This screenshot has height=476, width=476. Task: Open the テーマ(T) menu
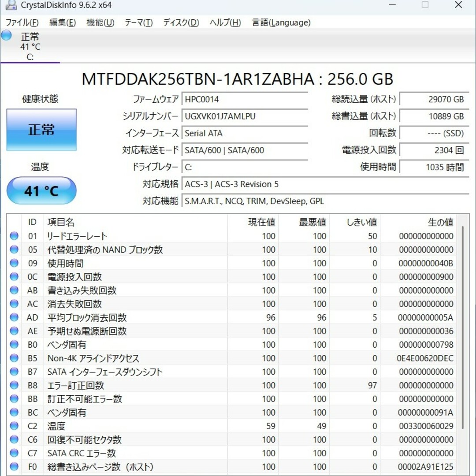coord(139,22)
